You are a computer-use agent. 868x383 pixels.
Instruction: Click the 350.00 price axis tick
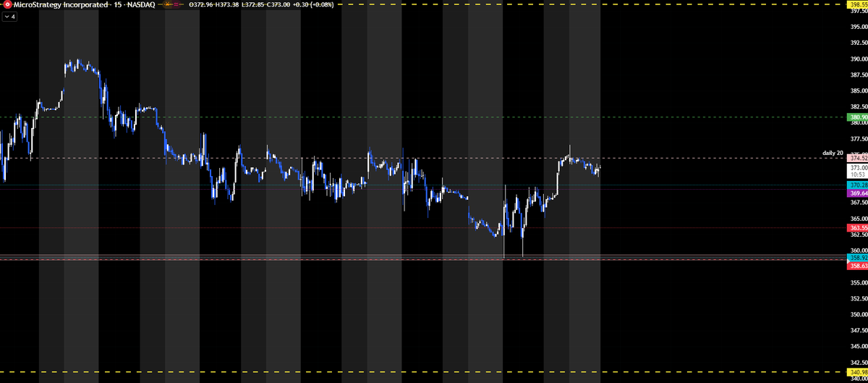[x=859, y=314]
